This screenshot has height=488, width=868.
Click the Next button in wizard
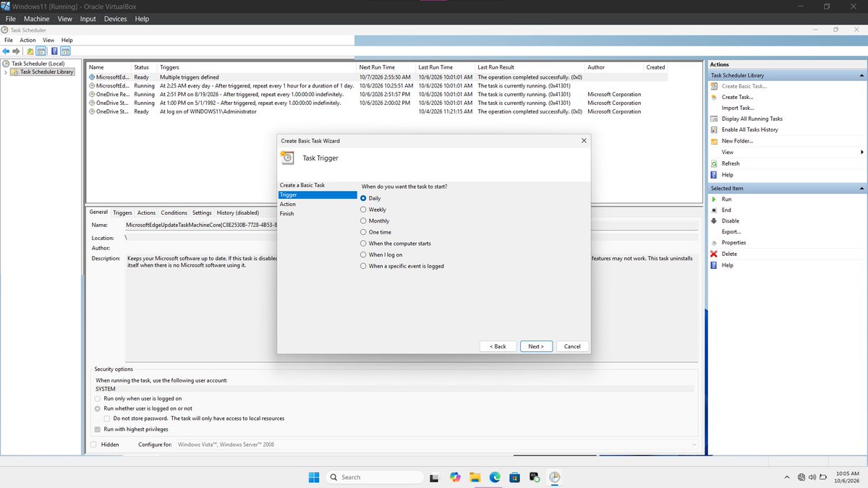point(537,346)
